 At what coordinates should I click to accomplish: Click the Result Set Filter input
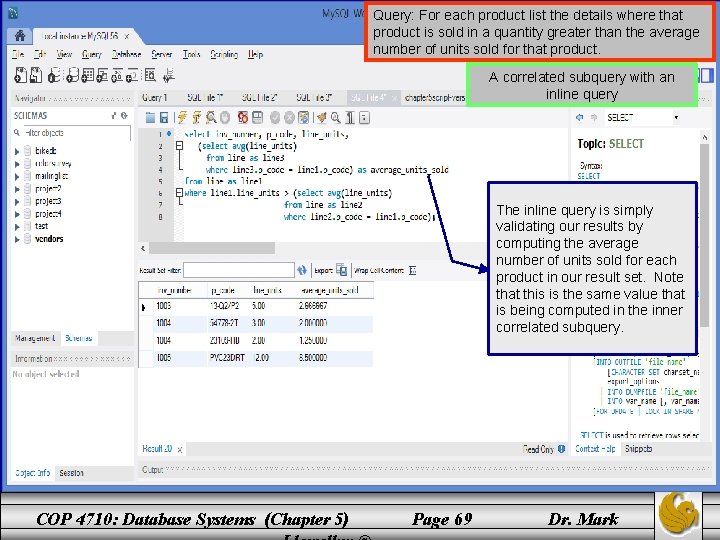tap(239, 270)
